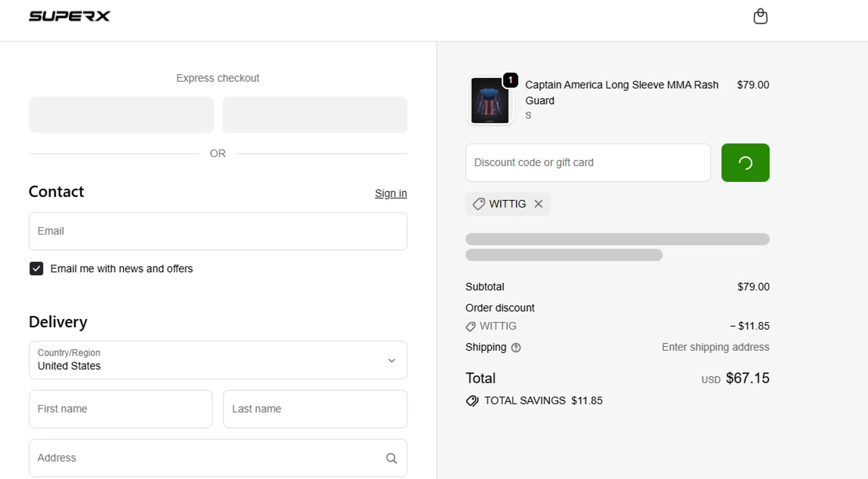Focus the Last name field
Image resolution: width=868 pixels, height=479 pixels.
pyautogui.click(x=315, y=409)
